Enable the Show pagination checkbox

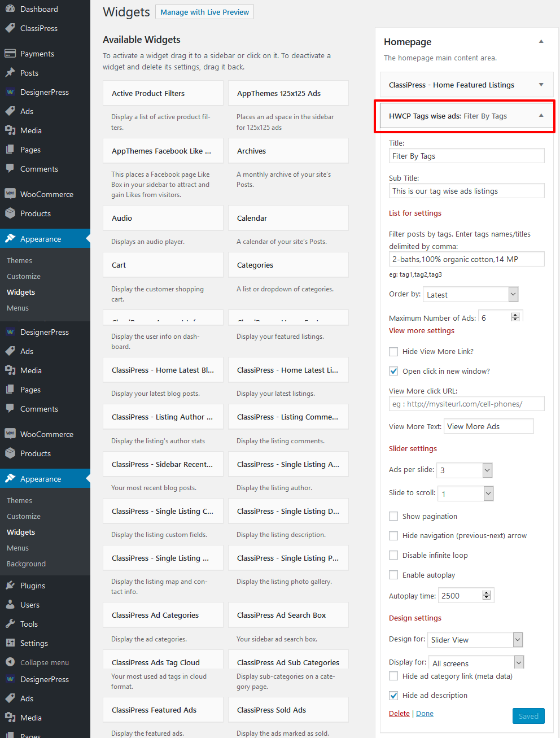point(393,516)
